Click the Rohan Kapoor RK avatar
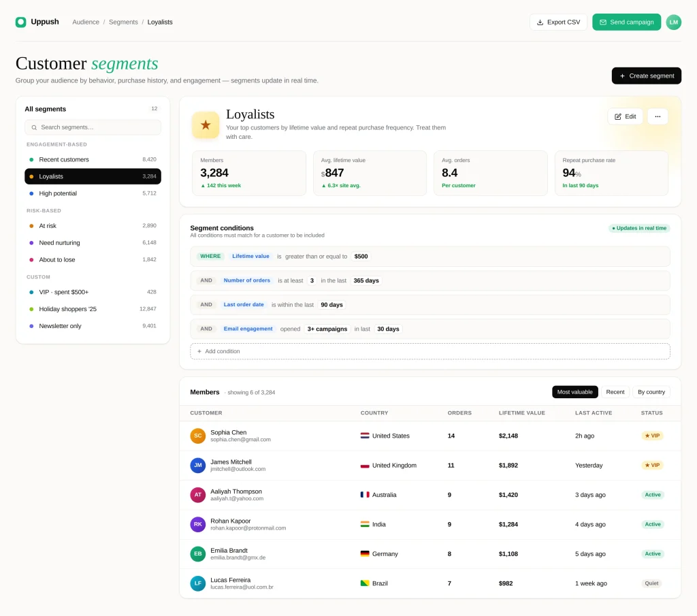697x616 pixels. click(198, 524)
